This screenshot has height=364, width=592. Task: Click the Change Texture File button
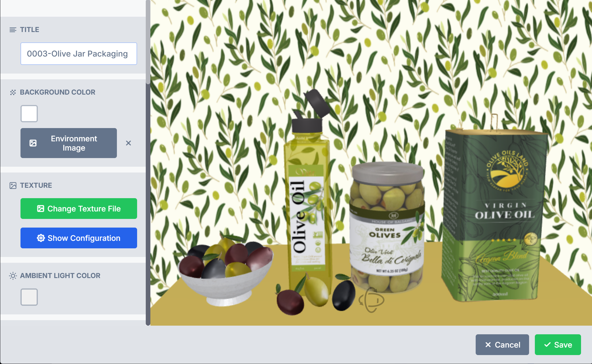[x=79, y=209]
